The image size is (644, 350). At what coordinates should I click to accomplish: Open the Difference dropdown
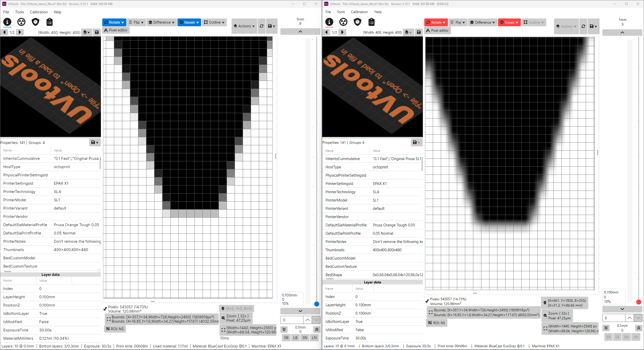(x=161, y=22)
